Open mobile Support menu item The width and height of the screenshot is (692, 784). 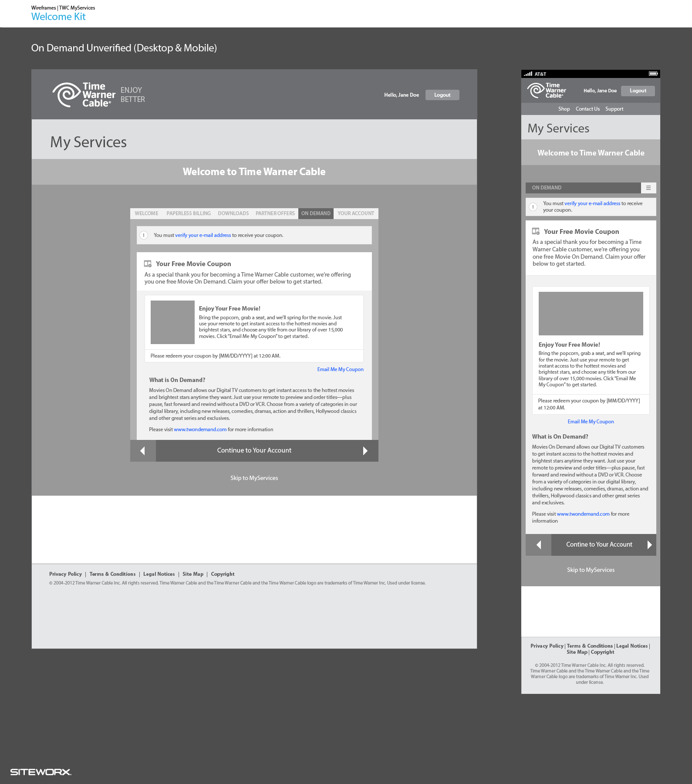pos(614,109)
